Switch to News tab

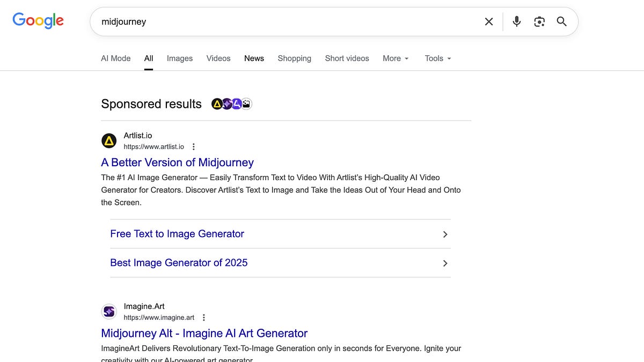[x=254, y=58]
